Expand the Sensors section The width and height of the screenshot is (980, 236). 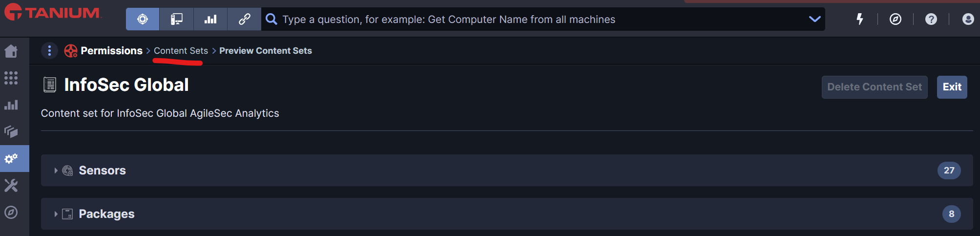(x=56, y=171)
